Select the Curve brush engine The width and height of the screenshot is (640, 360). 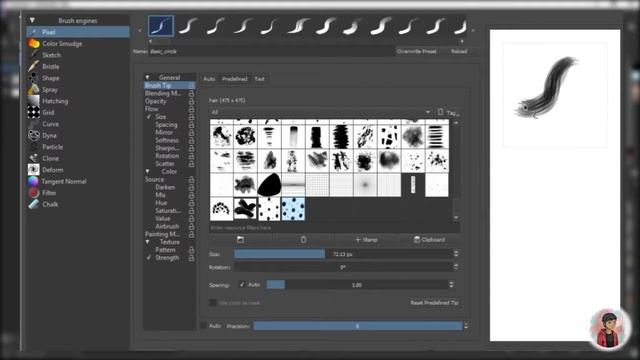78,124
